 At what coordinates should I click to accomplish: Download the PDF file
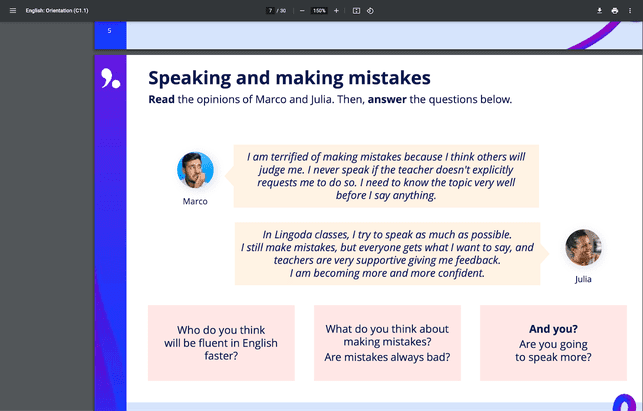click(600, 10)
